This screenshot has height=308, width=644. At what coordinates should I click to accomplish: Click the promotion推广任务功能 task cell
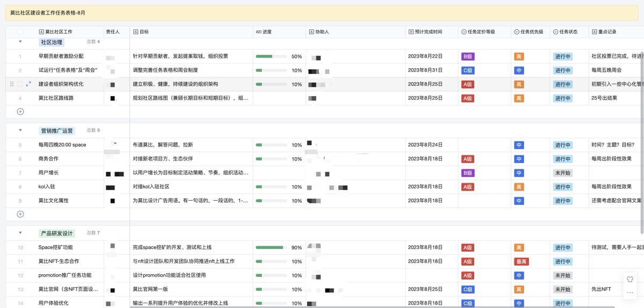pyautogui.click(x=65, y=275)
